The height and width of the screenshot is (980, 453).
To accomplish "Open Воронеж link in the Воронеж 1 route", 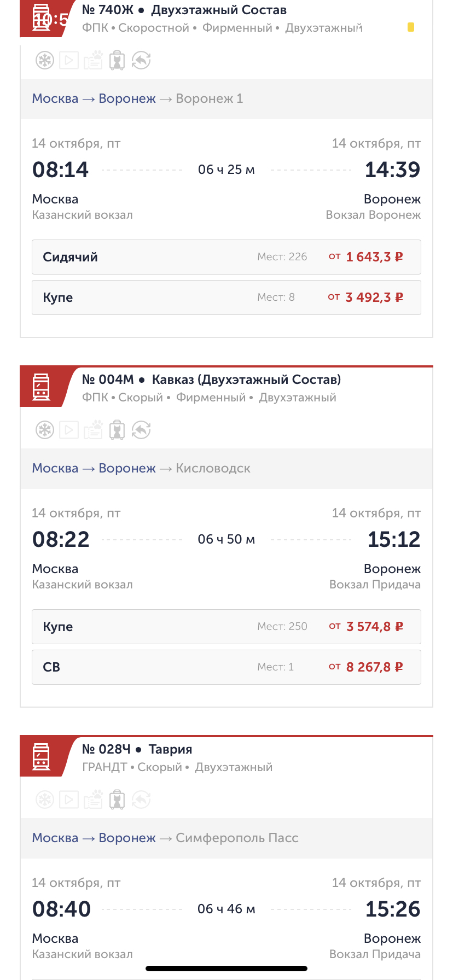I will pyautogui.click(x=127, y=98).
